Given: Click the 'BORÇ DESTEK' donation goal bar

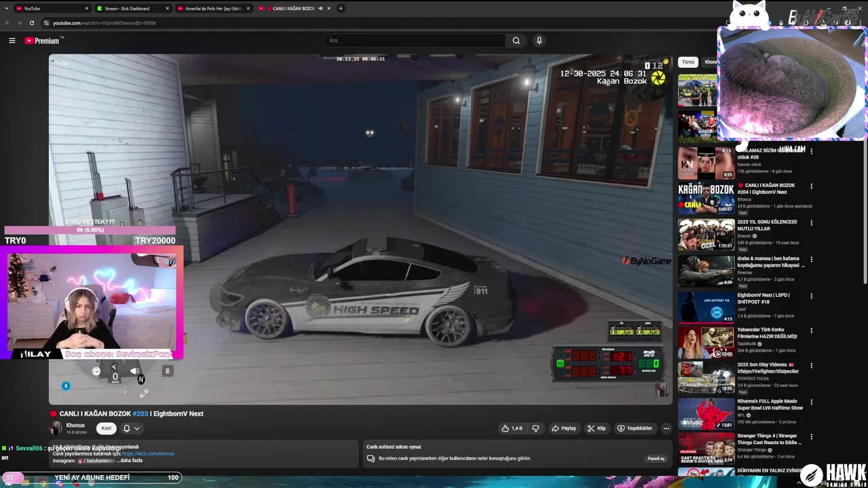Looking at the screenshot, I should pyautogui.click(x=90, y=230).
